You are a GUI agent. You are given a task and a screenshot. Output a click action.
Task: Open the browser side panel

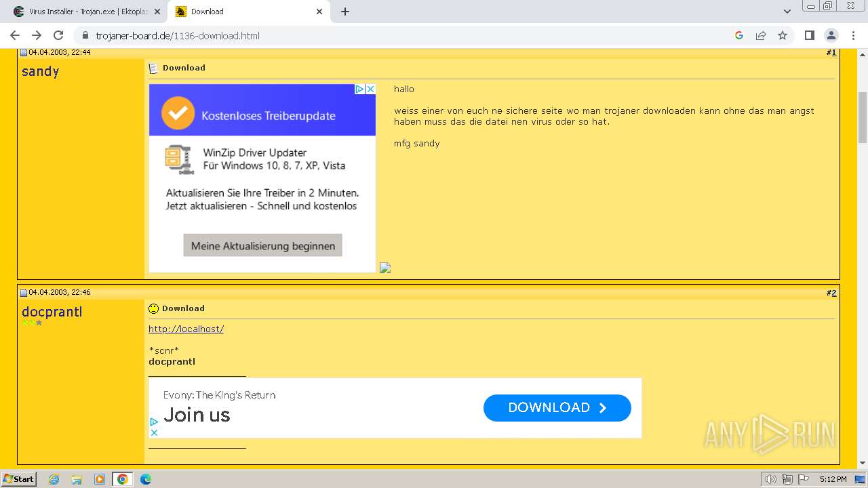809,35
